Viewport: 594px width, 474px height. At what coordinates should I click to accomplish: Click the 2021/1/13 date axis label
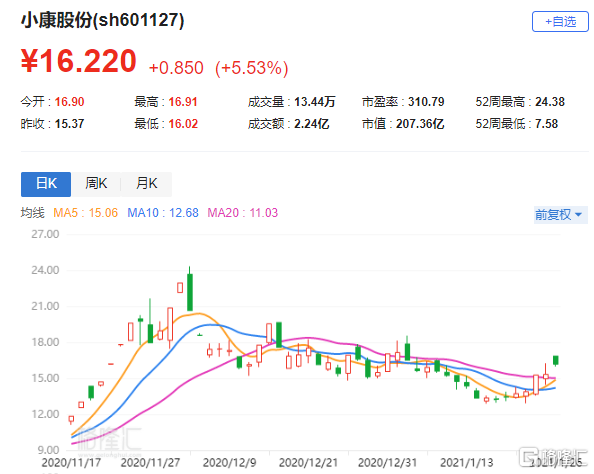(467, 463)
